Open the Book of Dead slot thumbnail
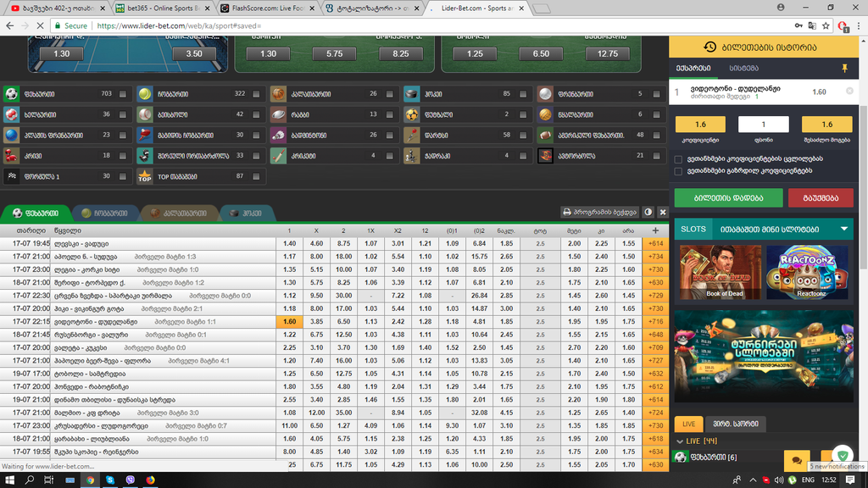 [x=721, y=272]
